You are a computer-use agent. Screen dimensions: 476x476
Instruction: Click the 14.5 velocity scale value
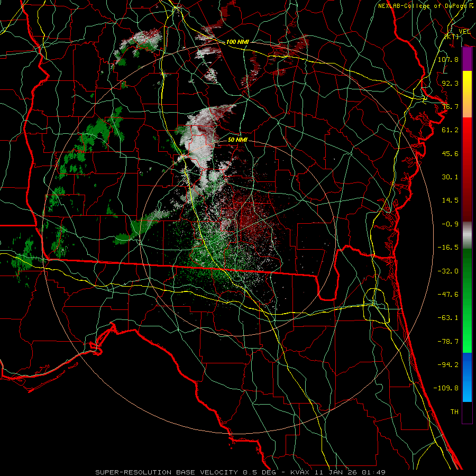(x=450, y=200)
